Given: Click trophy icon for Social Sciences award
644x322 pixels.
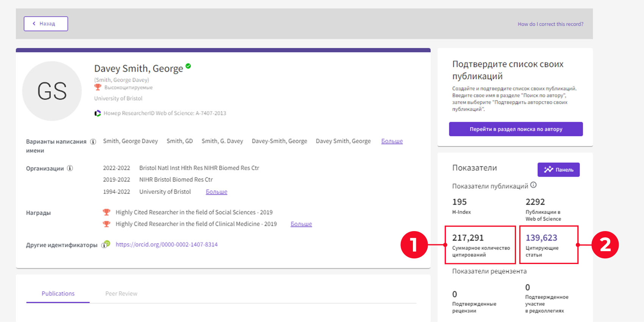Looking at the screenshot, I should click(106, 212).
